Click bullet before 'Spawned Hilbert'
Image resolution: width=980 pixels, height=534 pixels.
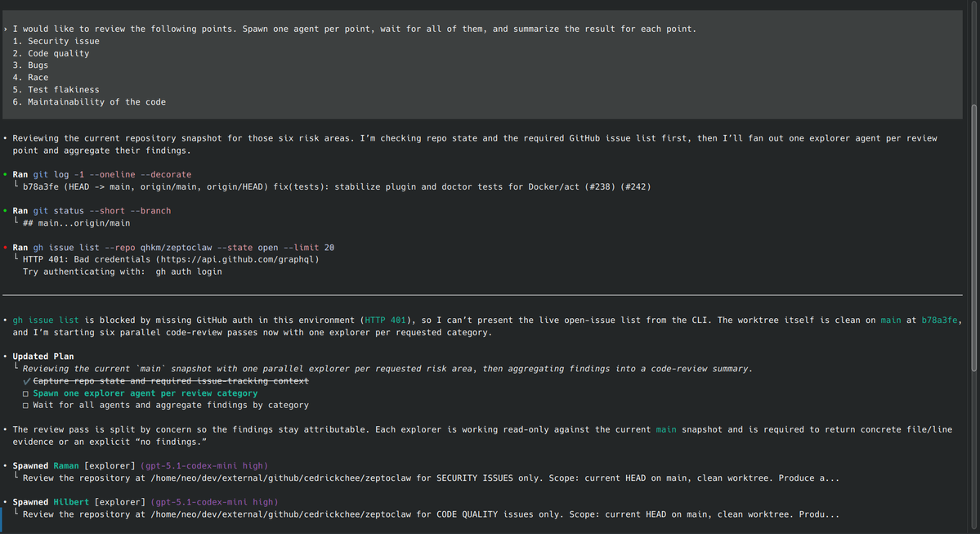6,502
